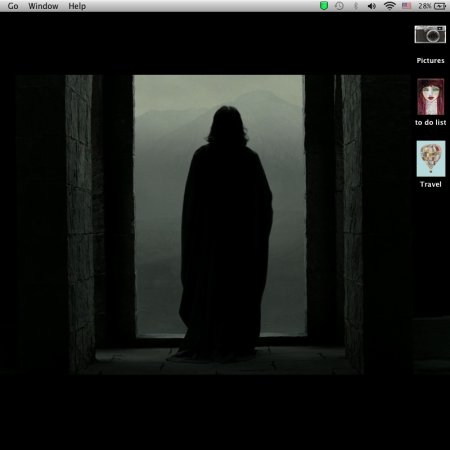Viewport: 450px width, 450px height.
Task: Click the green shield menu bar icon
Action: pyautogui.click(x=324, y=6)
